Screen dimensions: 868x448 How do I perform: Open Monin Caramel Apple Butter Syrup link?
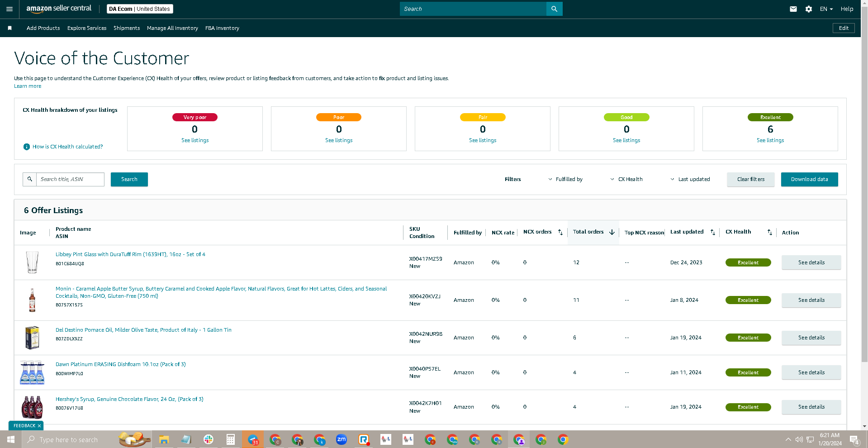(x=221, y=292)
